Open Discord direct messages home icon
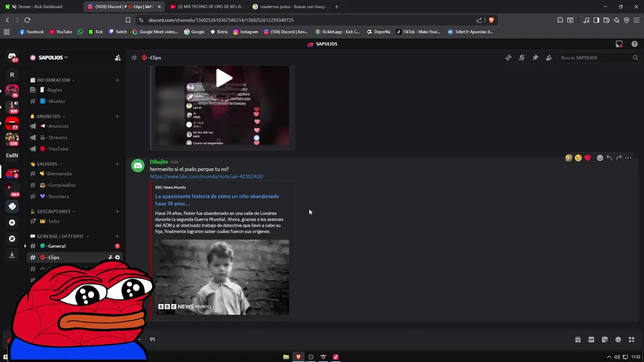 12,57
